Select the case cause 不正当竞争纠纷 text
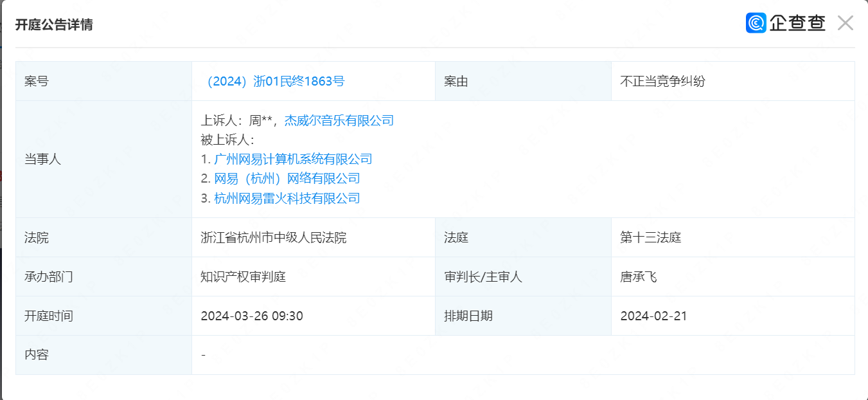The height and width of the screenshot is (400, 868). pyautogui.click(x=662, y=82)
